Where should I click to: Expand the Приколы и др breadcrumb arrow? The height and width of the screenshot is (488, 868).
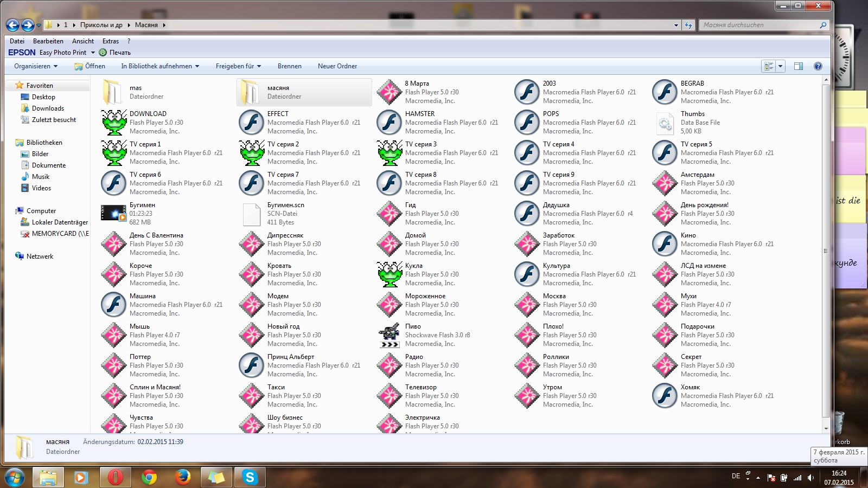(129, 25)
